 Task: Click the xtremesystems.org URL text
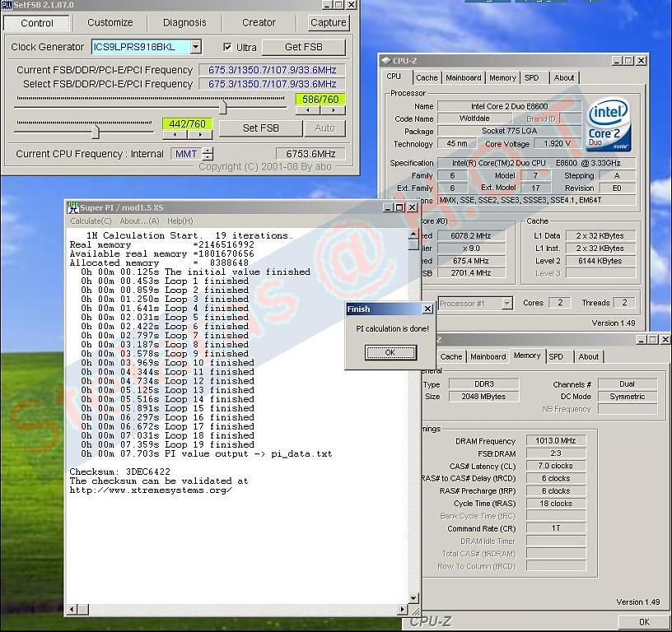click(x=151, y=490)
